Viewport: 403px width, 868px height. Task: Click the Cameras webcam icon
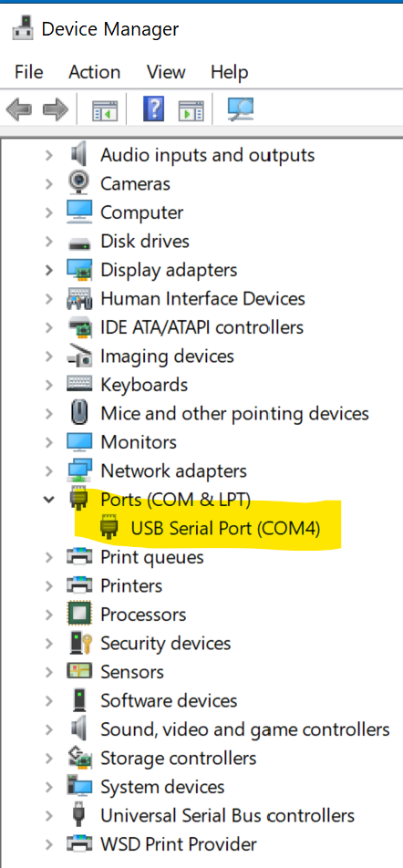pos(78,183)
